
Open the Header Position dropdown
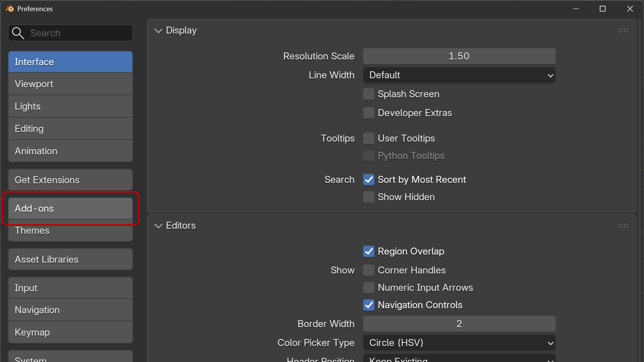click(459, 358)
